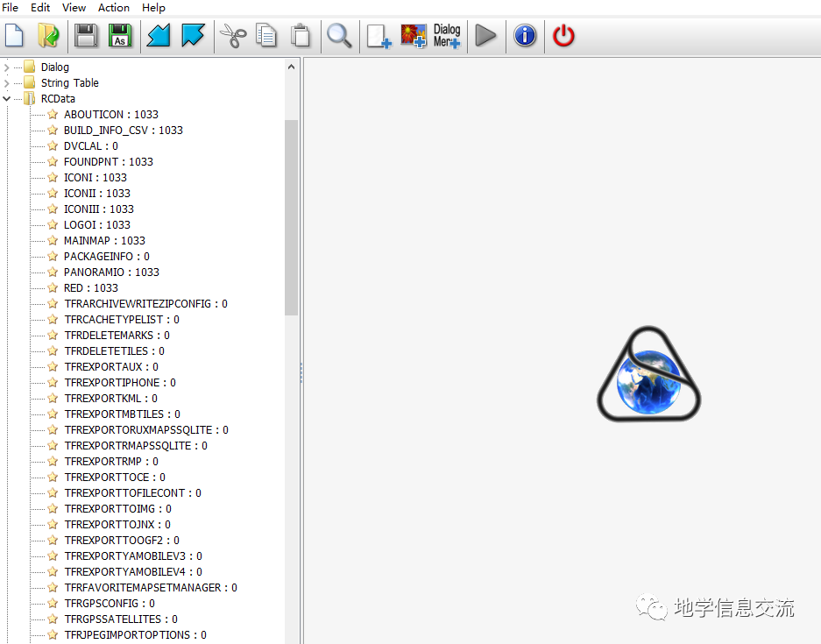Select ICONIII : 1033 resource
821x644 pixels.
tap(99, 209)
